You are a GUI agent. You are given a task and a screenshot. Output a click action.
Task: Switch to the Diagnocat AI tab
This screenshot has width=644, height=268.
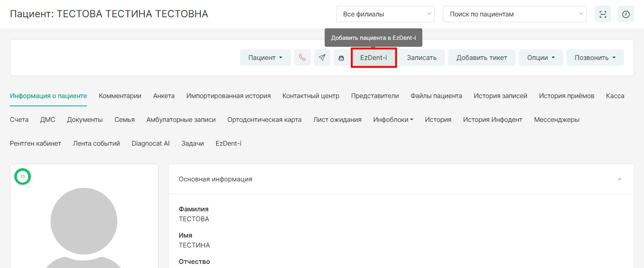coord(151,143)
